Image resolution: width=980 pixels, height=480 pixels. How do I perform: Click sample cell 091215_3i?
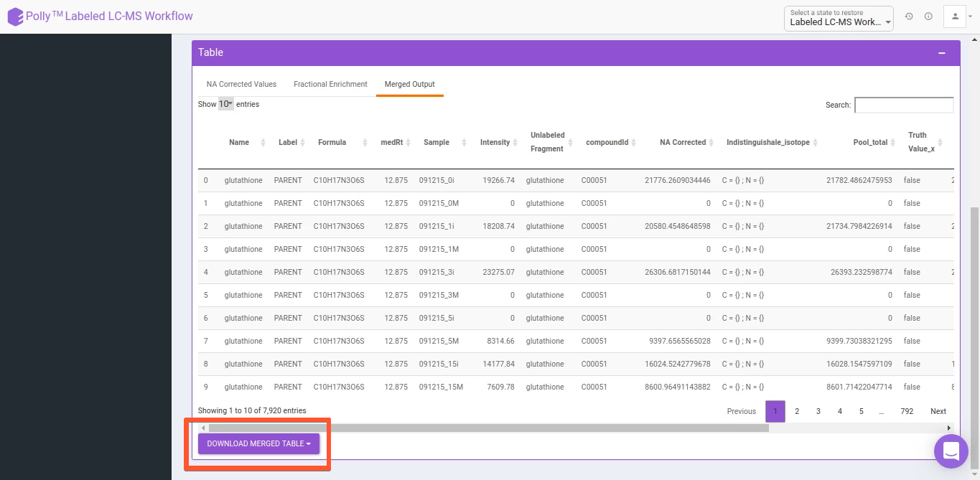point(437,272)
